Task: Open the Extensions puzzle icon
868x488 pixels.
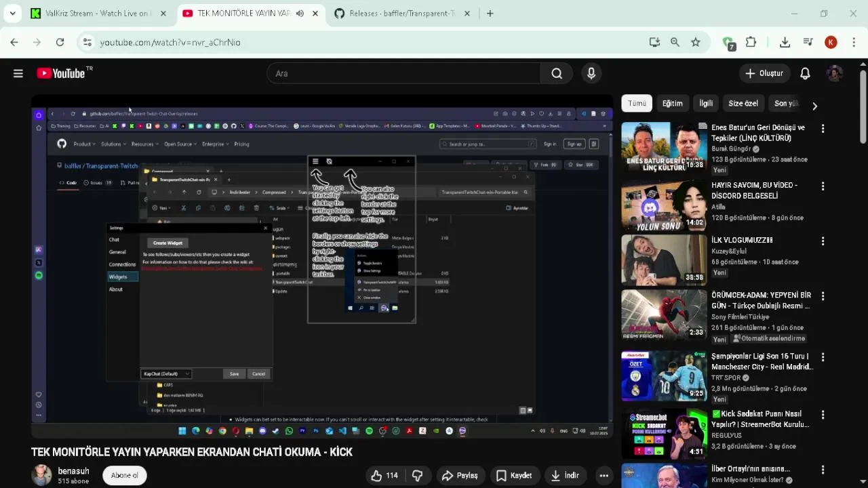Action: 751,42
